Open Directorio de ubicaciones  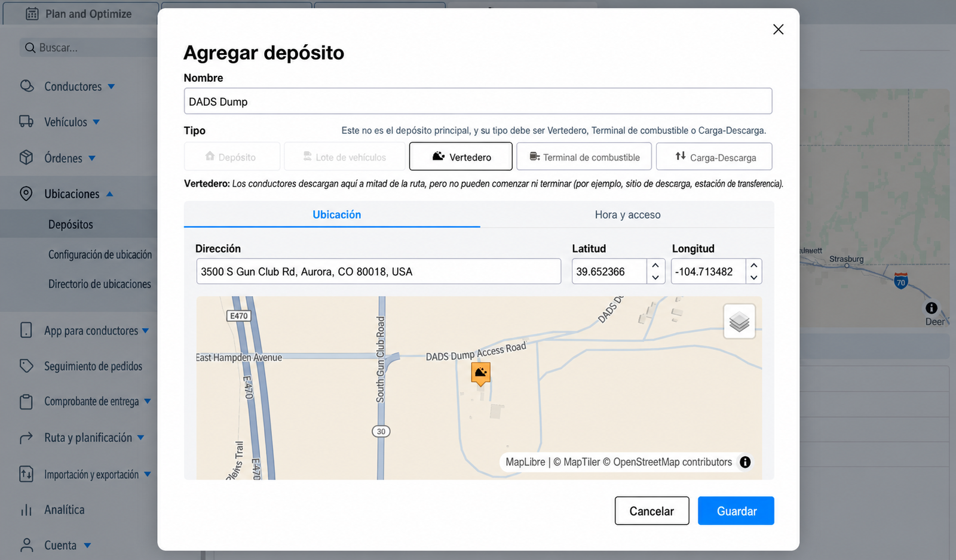coord(100,284)
